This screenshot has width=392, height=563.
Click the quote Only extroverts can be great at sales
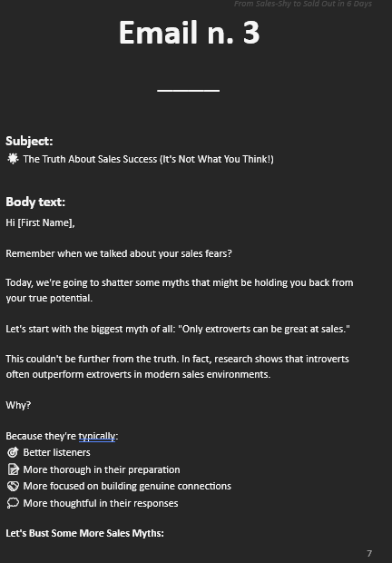coord(264,329)
